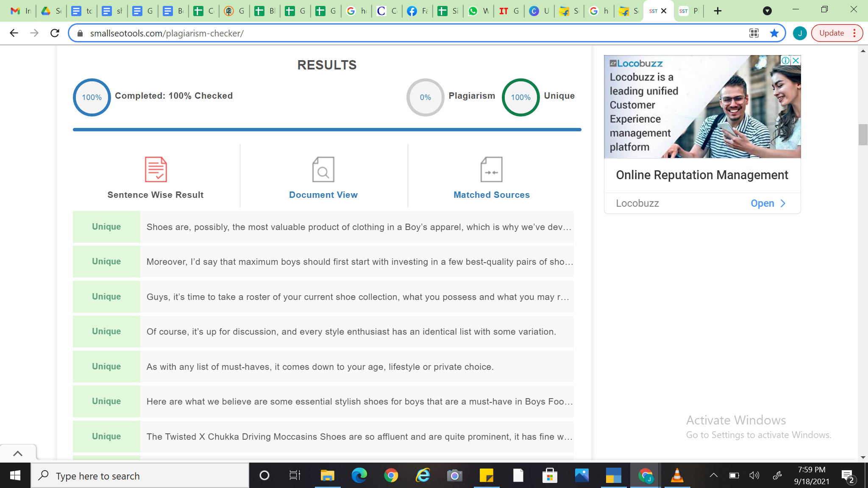Expand the bottom-left upward chevron panel
Screen dimensions: 868x488
(18, 453)
